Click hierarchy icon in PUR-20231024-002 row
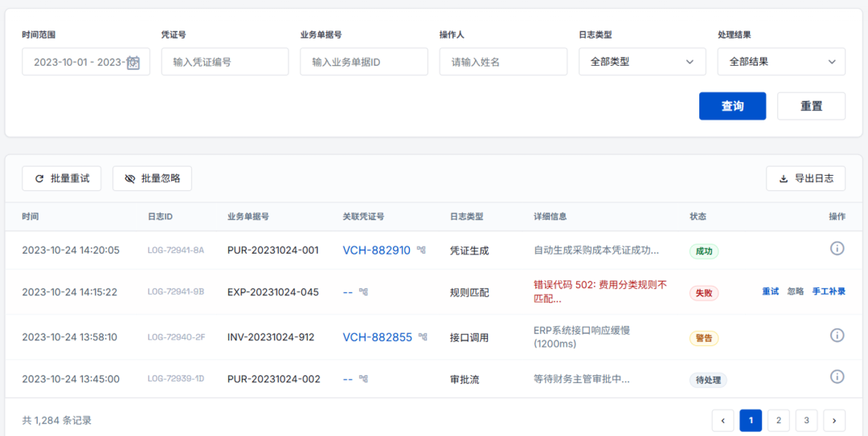Screen dimensions: 868x436 coord(363,378)
